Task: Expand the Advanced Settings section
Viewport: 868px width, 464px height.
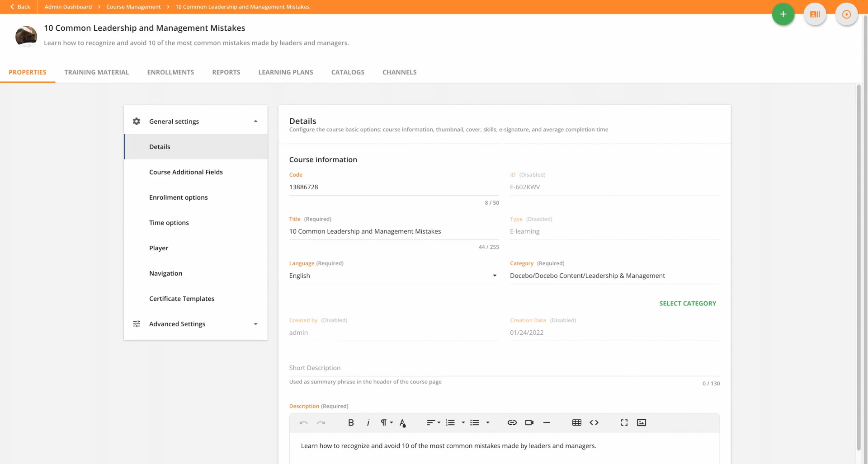Action: 255,324
